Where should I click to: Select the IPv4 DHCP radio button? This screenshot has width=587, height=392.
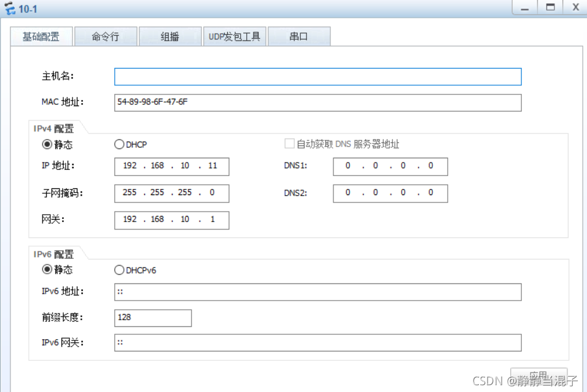[x=119, y=144]
